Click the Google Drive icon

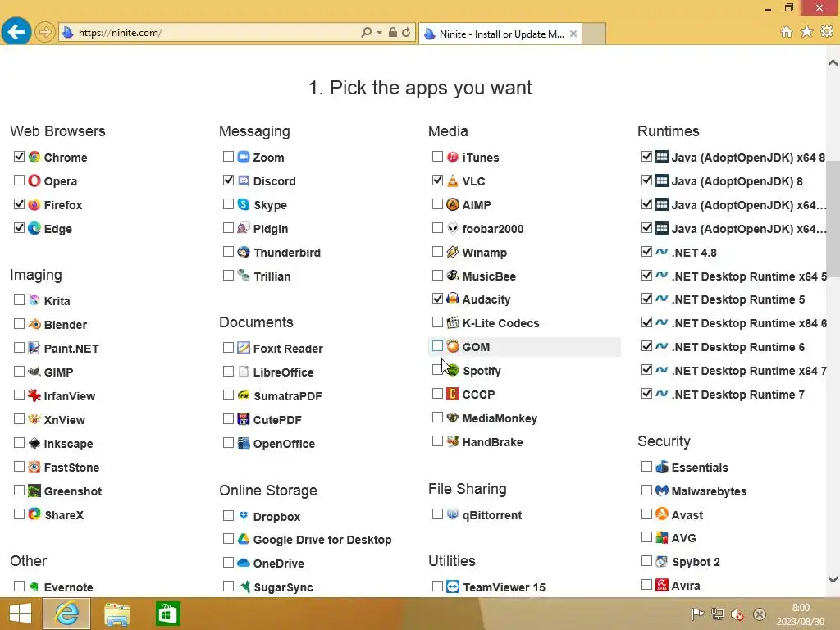(243, 539)
